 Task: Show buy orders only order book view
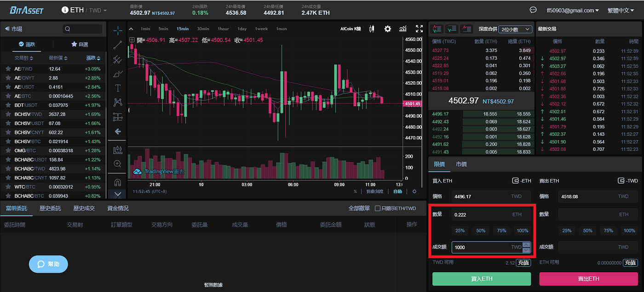click(451, 29)
